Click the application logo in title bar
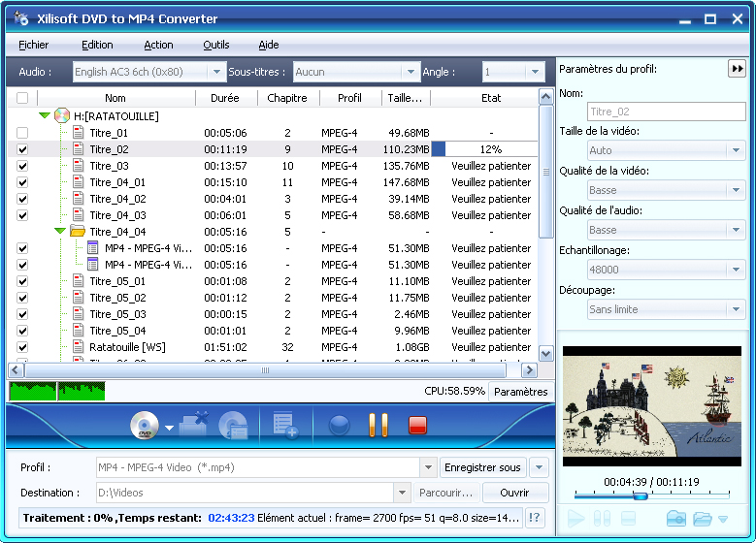This screenshot has width=756, height=543. tap(21, 18)
